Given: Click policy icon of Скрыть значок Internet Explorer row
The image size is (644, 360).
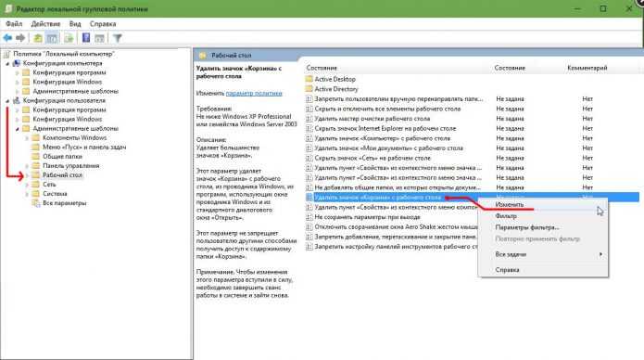Looking at the screenshot, I should point(309,128).
